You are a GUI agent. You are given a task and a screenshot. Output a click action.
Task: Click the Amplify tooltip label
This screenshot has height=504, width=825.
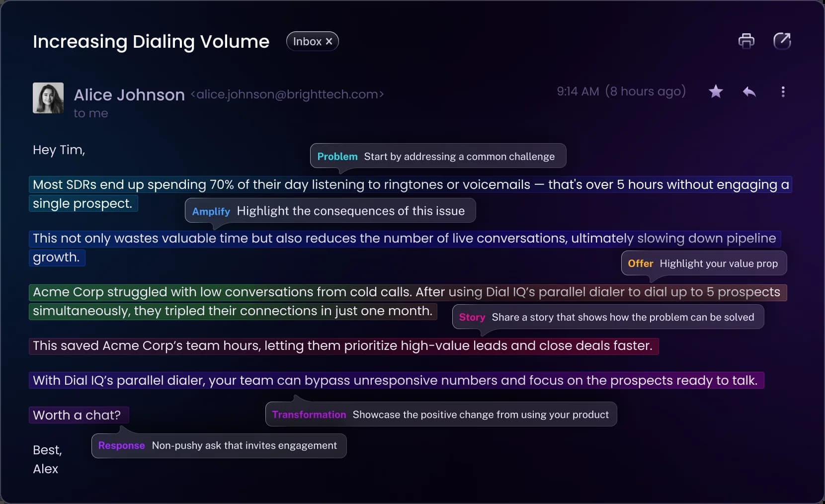tap(211, 211)
